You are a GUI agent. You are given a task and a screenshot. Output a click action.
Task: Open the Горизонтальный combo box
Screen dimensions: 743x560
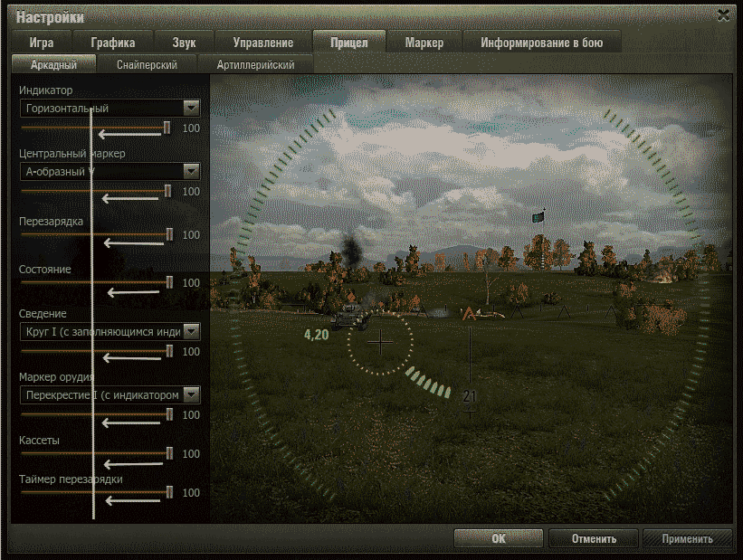coord(110,108)
